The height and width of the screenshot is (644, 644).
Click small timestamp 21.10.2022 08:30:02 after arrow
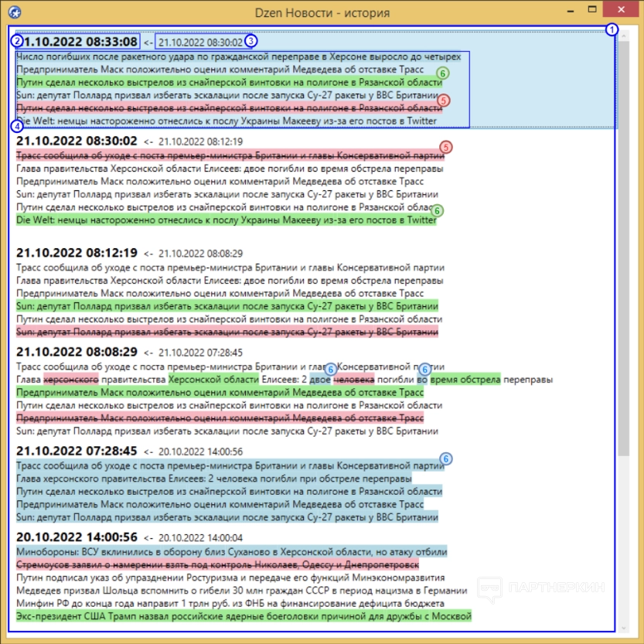(200, 43)
